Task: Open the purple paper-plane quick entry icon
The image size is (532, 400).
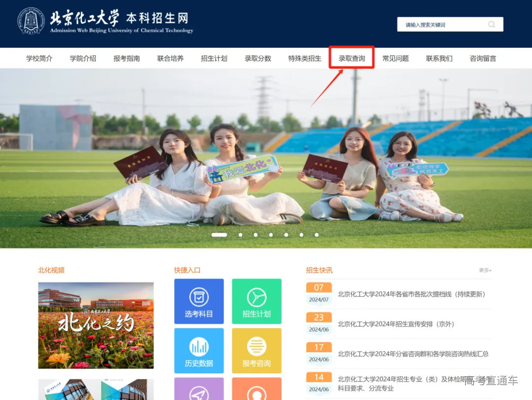Action: (199, 391)
